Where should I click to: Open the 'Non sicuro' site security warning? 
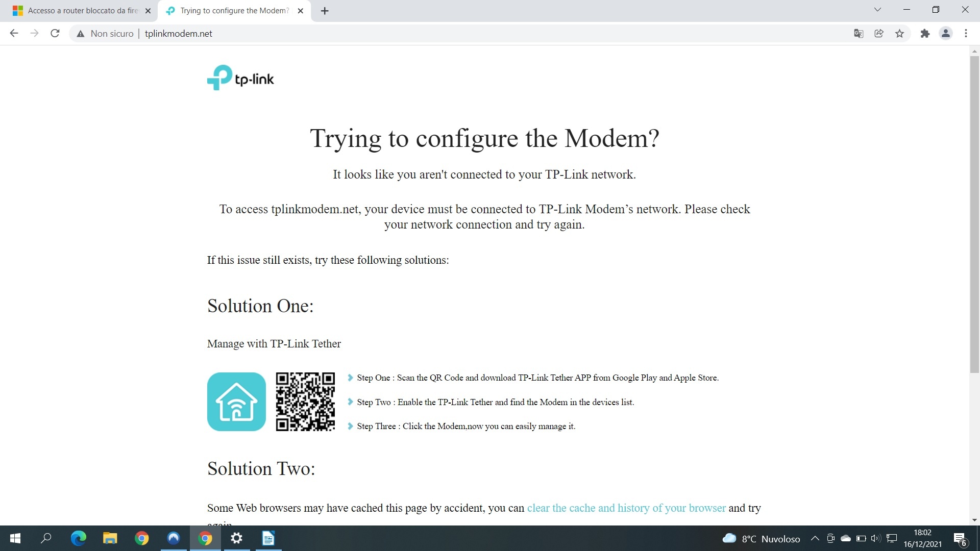105,34
